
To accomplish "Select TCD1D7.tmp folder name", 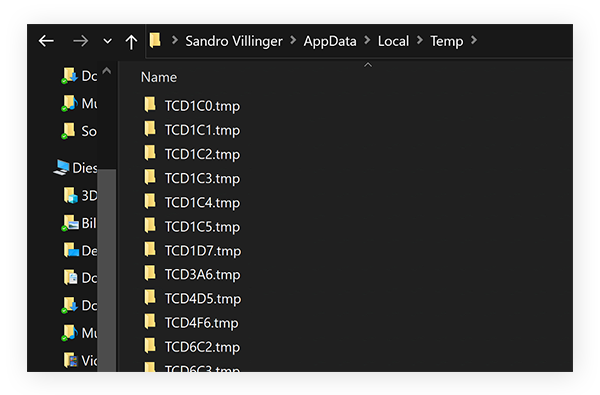I will point(203,251).
